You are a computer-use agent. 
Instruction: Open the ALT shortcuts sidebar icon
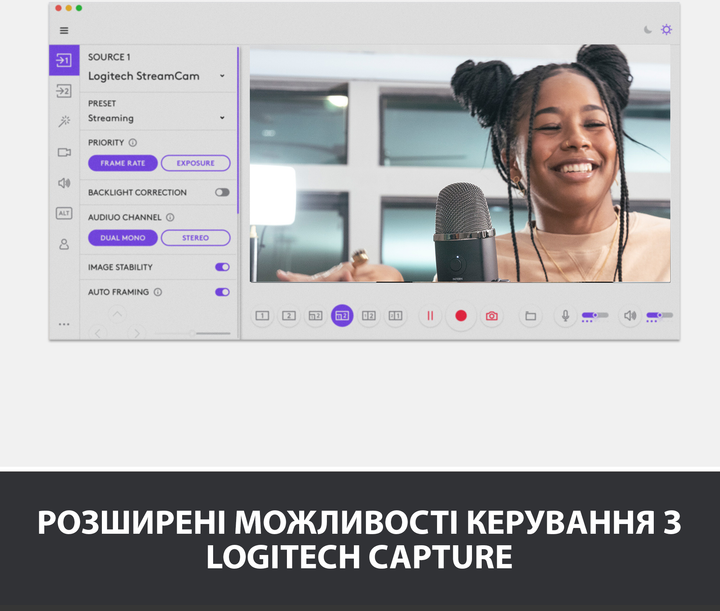point(64,213)
